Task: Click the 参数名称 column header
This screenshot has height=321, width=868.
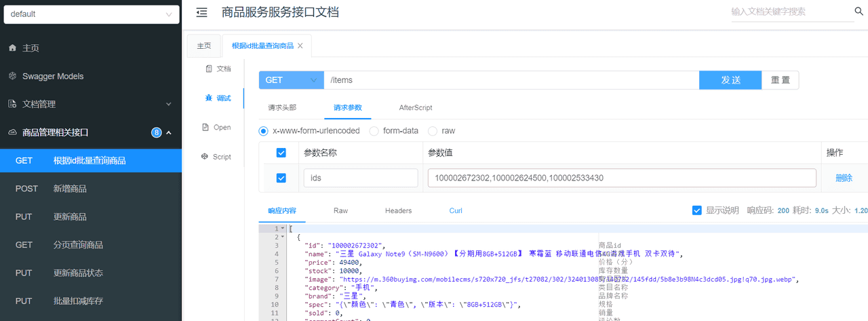Action: click(320, 153)
